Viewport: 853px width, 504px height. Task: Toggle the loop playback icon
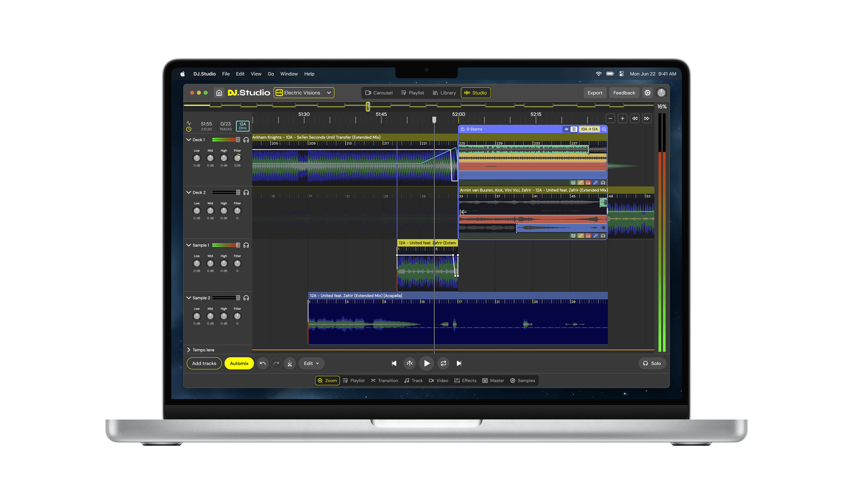443,363
